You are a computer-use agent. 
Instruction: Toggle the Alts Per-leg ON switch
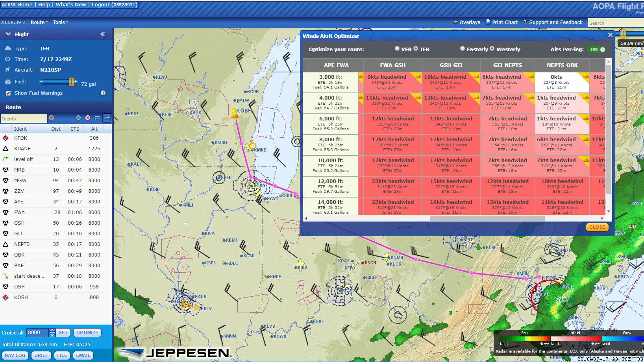click(597, 50)
